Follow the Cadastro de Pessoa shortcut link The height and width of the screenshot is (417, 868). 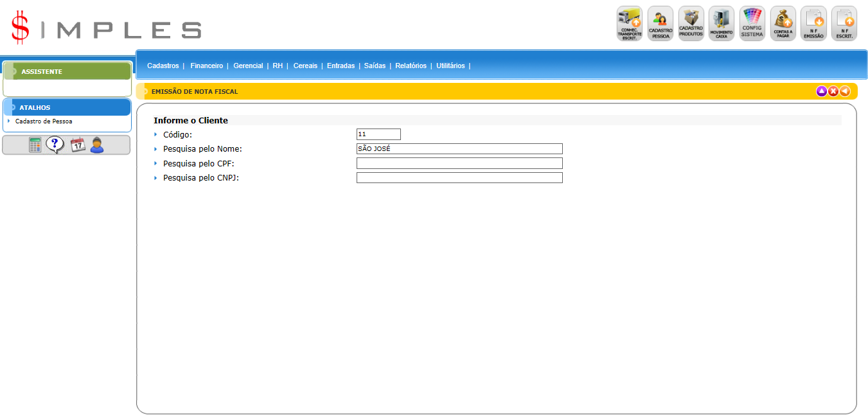tap(44, 121)
